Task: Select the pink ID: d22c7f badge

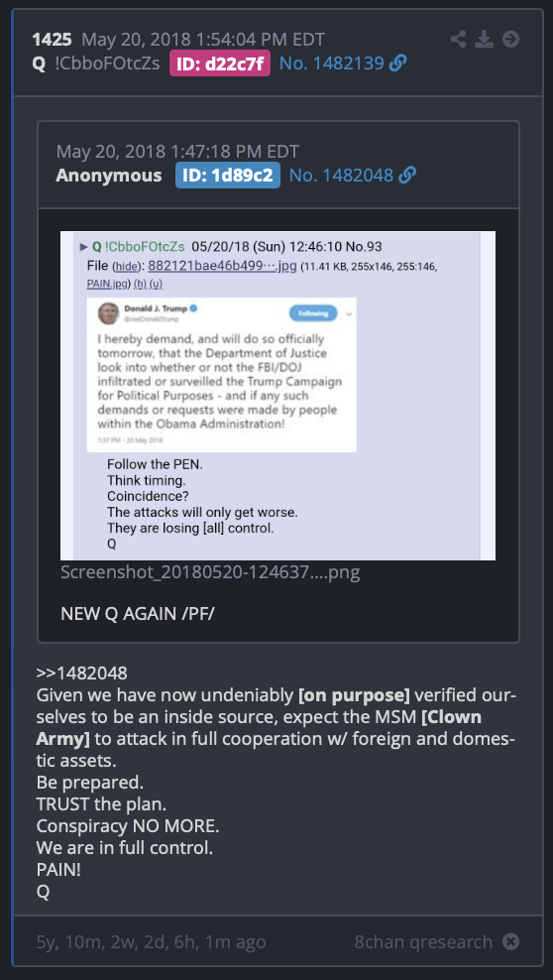Action: click(220, 63)
